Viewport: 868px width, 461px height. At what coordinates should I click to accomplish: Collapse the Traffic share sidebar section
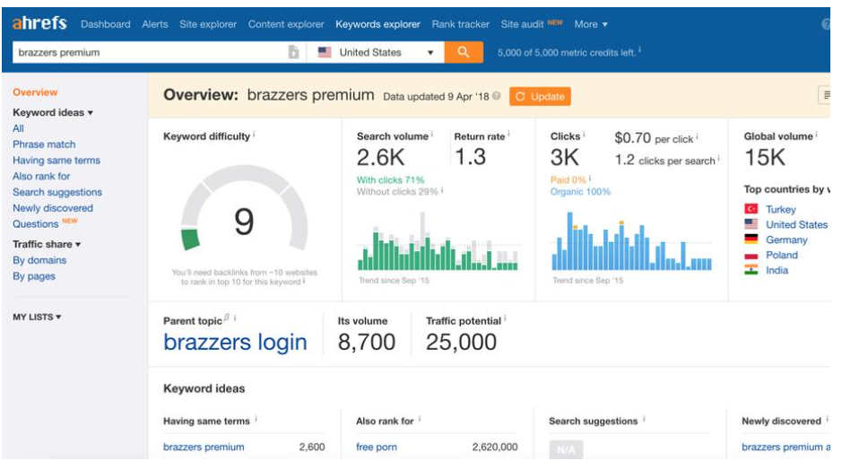coord(47,244)
